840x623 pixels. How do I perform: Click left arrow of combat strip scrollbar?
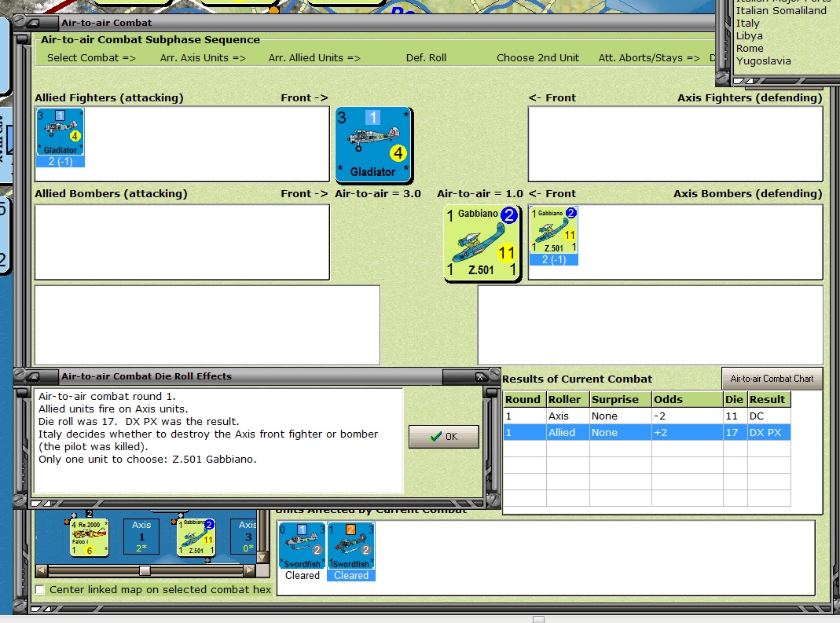(42, 571)
